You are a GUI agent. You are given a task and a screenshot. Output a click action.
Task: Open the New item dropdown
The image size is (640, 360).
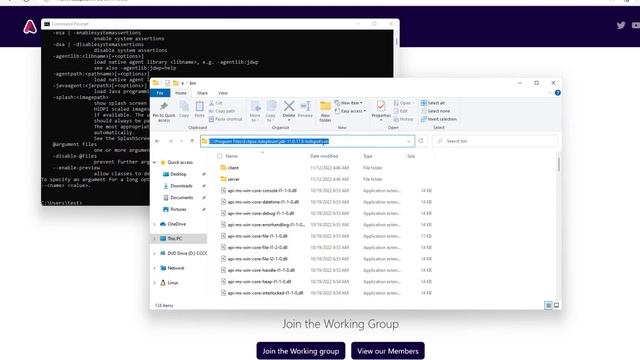[x=349, y=103]
